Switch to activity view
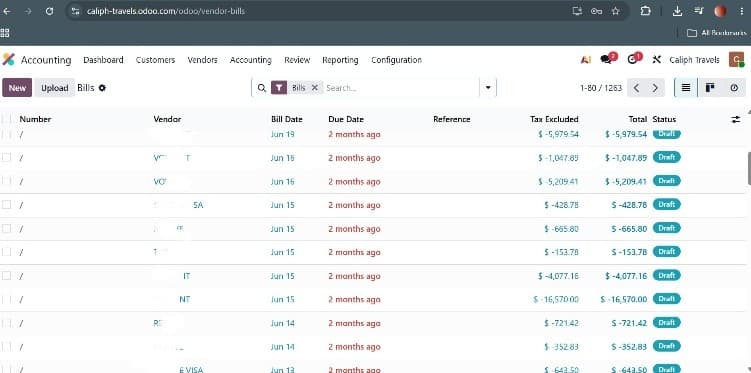Image resolution: width=751 pixels, height=373 pixels. [734, 88]
